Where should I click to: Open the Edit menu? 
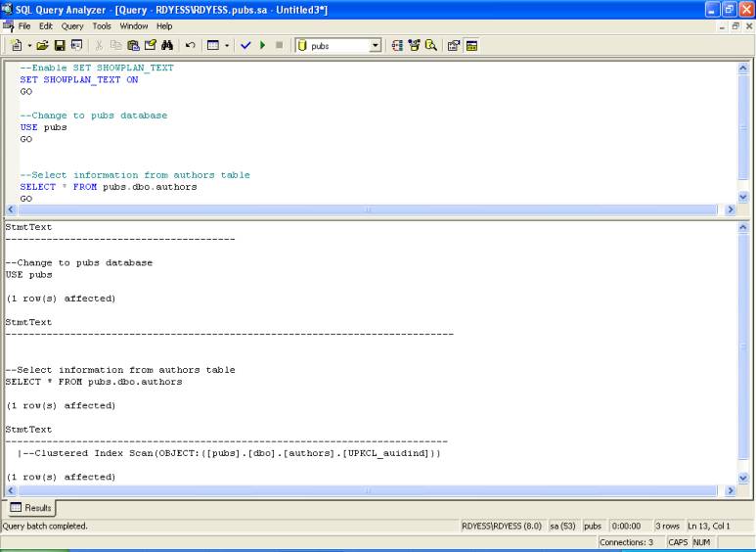click(46, 26)
